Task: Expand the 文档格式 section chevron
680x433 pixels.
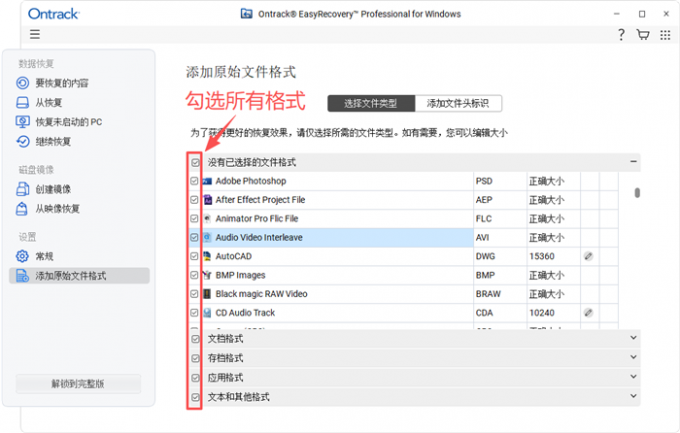Action: click(x=633, y=338)
